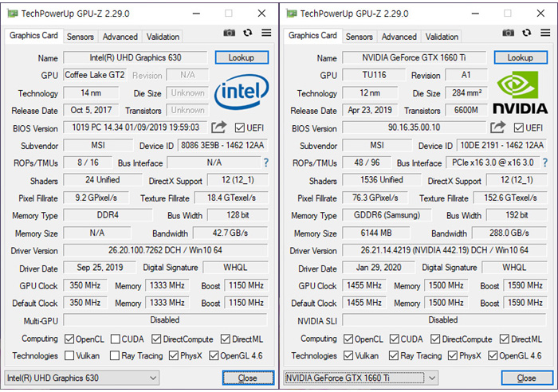Click the refresh icon in NVIDIA window
The width and height of the screenshot is (558, 392).
point(527,33)
